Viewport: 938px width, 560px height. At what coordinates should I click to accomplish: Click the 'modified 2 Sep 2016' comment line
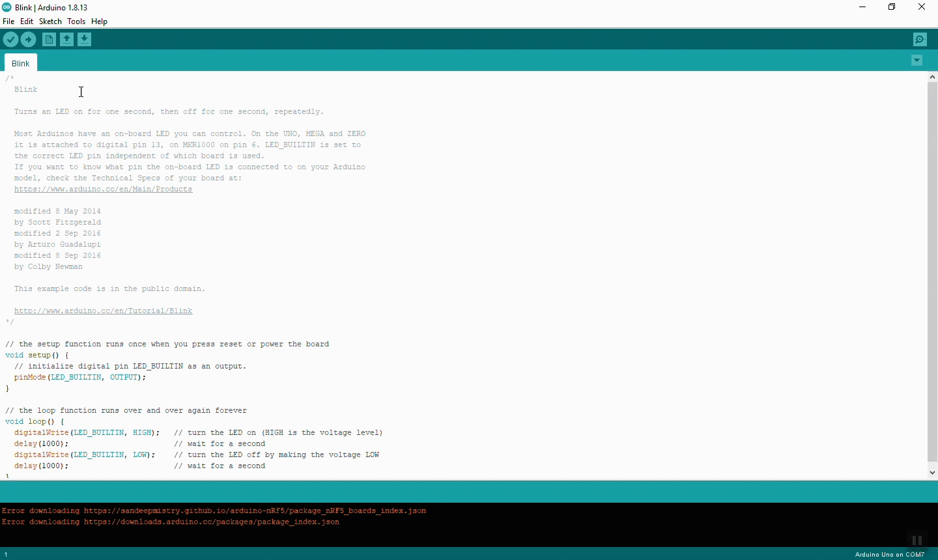click(57, 234)
